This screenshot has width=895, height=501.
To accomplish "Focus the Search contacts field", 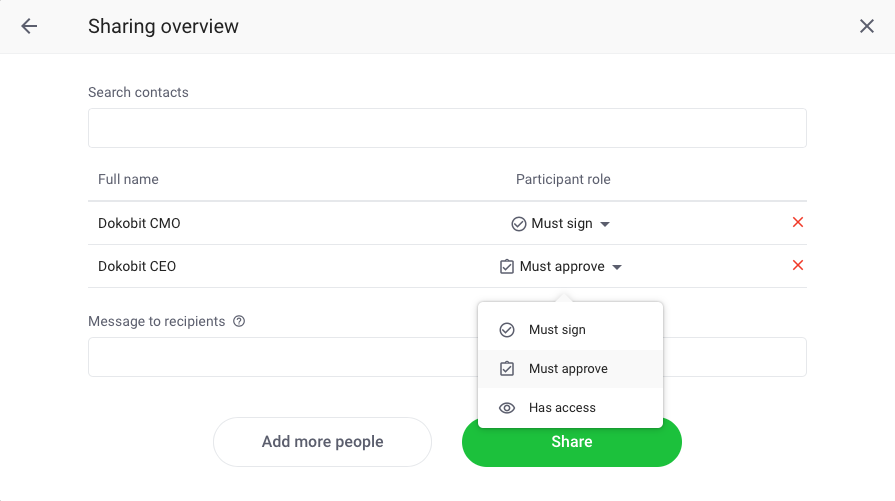I will tap(447, 128).
